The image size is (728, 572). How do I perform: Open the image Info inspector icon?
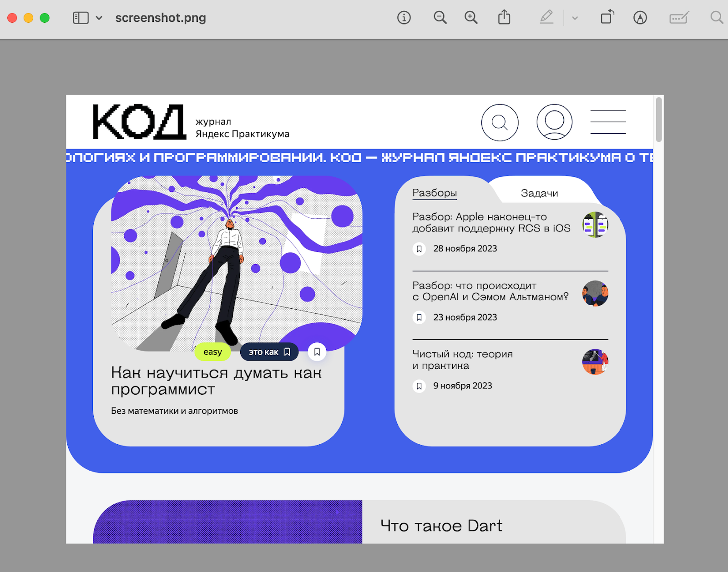404,18
